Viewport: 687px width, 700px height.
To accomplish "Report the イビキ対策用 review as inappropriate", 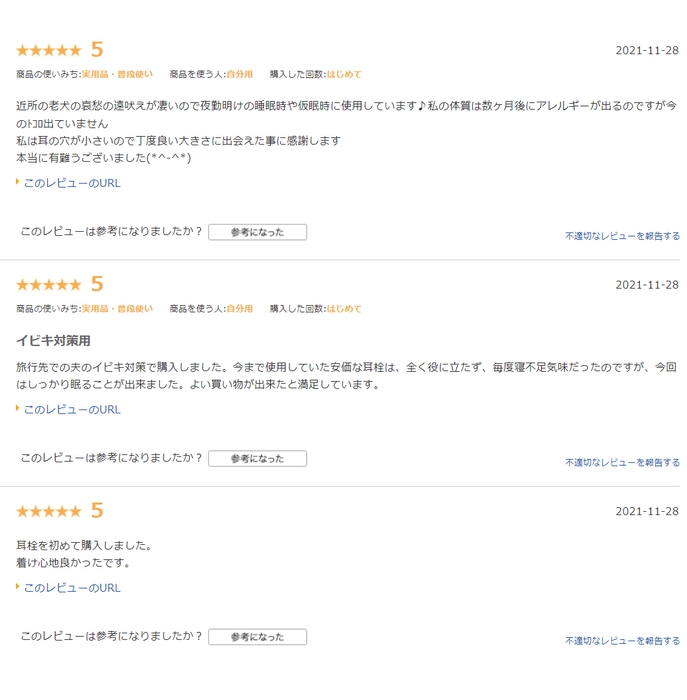I will coord(622,463).
